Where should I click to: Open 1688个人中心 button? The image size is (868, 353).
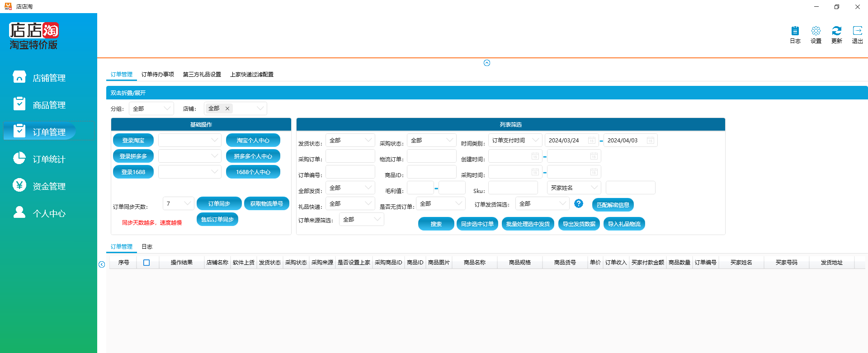[x=253, y=172]
